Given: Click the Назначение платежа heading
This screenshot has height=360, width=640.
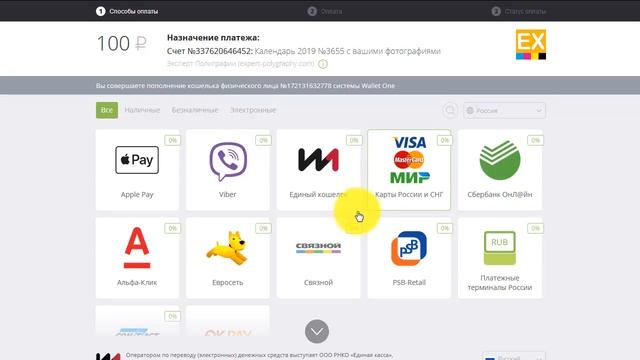Looking at the screenshot, I should pyautogui.click(x=213, y=38).
